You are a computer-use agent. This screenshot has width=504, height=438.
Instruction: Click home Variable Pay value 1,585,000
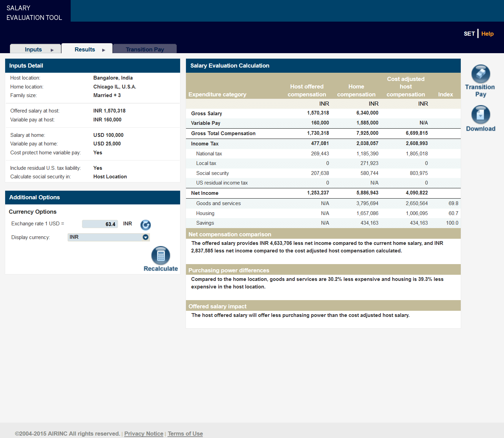[x=367, y=123]
